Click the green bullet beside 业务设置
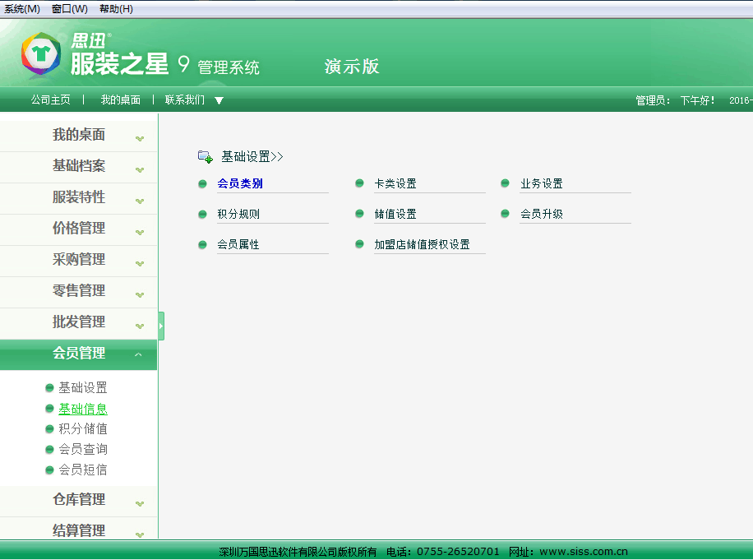The height and width of the screenshot is (560, 753). point(505,183)
